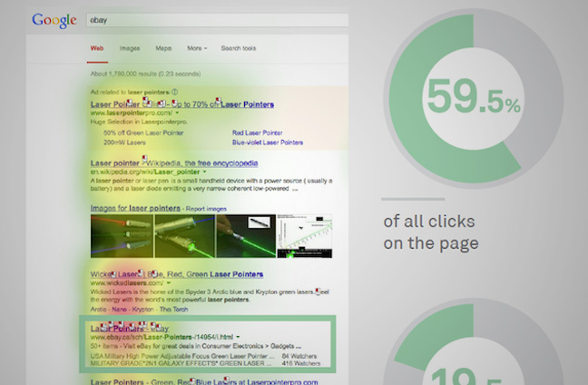Switch to the Images tab
Viewport: 588px width, 385px height.
click(130, 48)
